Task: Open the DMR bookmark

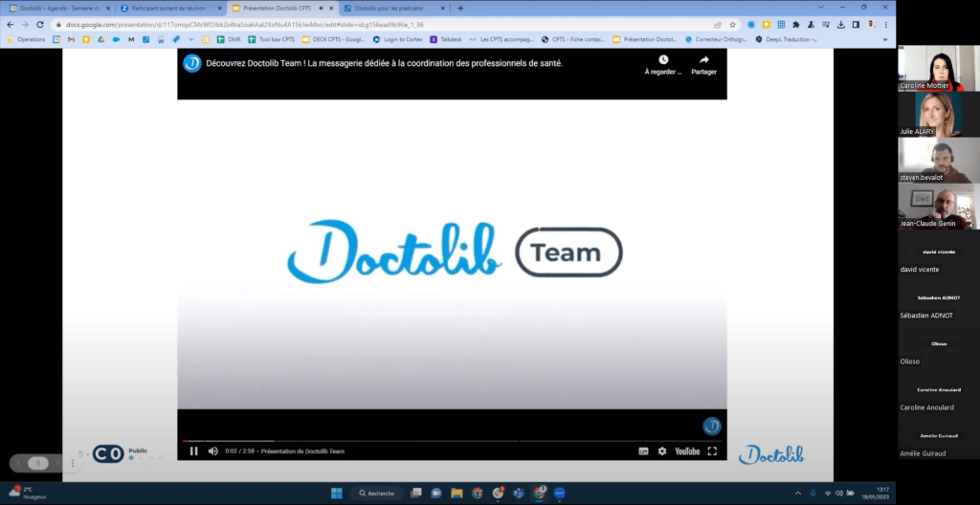Action: pyautogui.click(x=229, y=39)
